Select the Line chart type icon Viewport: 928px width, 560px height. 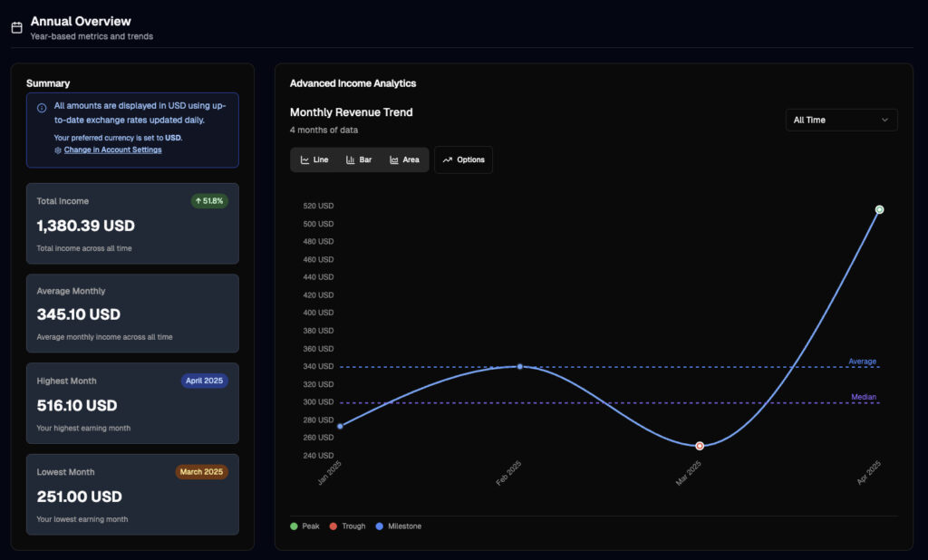click(x=304, y=159)
